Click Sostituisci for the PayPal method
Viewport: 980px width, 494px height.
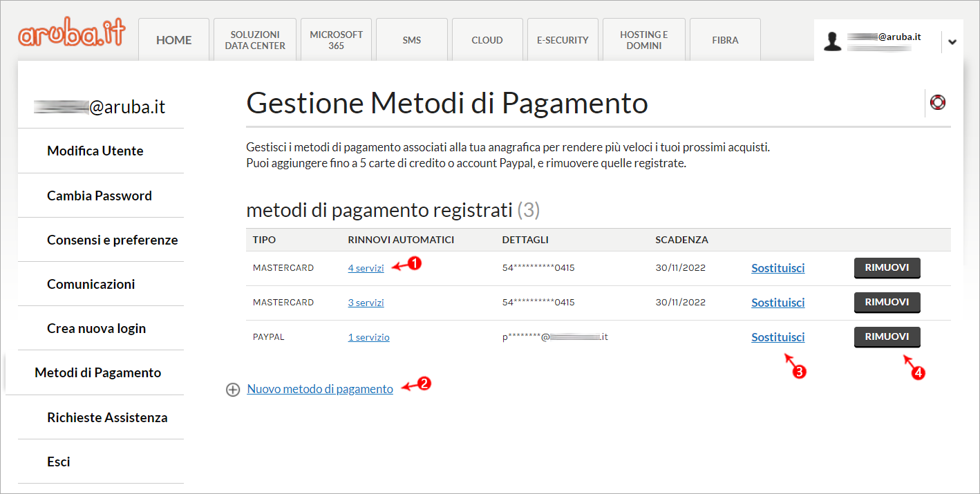coord(778,337)
